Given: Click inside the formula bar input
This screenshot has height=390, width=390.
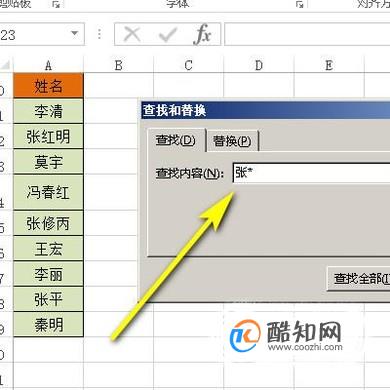Looking at the screenshot, I should (x=307, y=34).
